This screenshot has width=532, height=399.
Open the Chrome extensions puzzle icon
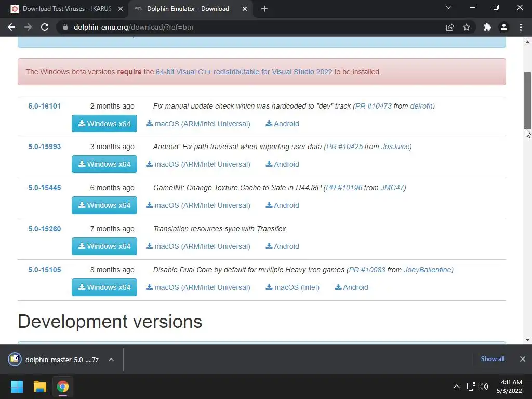tap(487, 27)
